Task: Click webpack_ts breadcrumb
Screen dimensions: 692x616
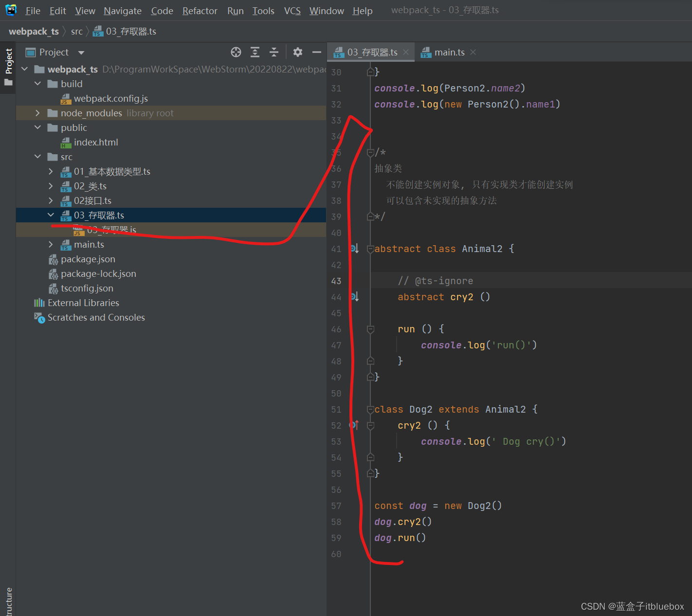Action: 34,31
